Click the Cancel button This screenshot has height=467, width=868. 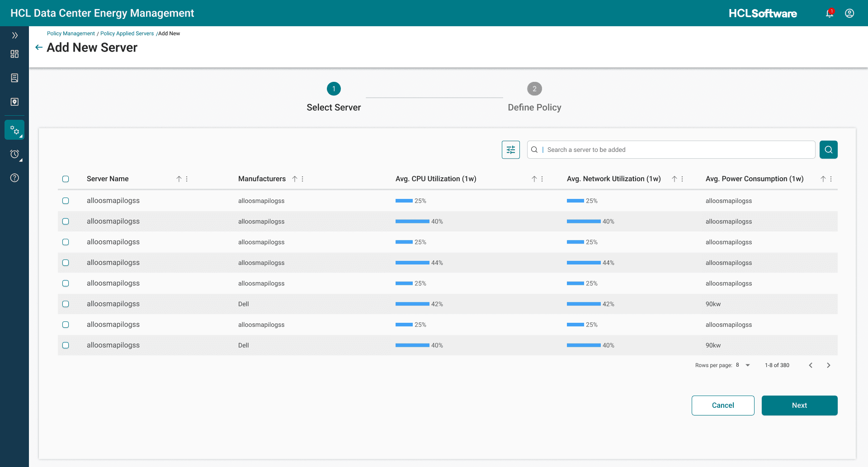723,406
